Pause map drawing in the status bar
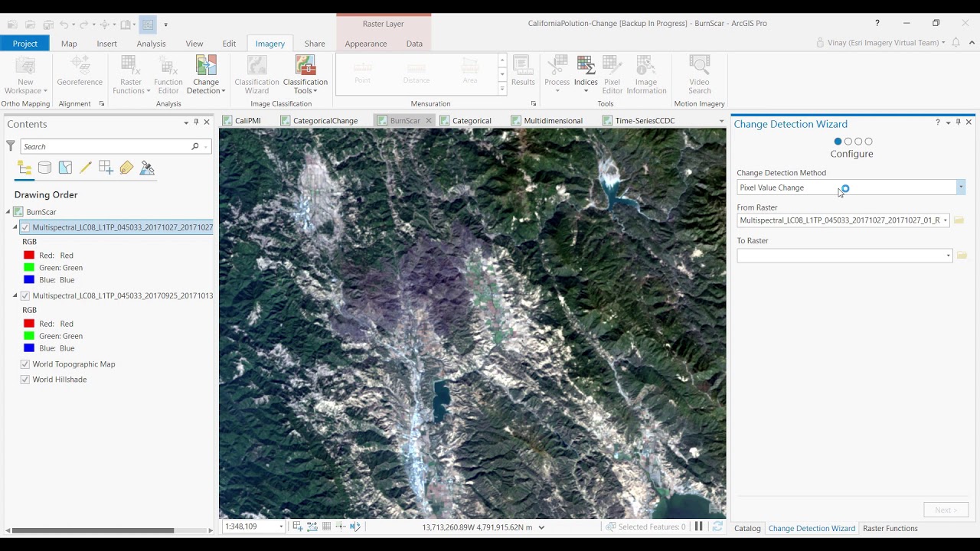980x551 pixels. pos(698,527)
